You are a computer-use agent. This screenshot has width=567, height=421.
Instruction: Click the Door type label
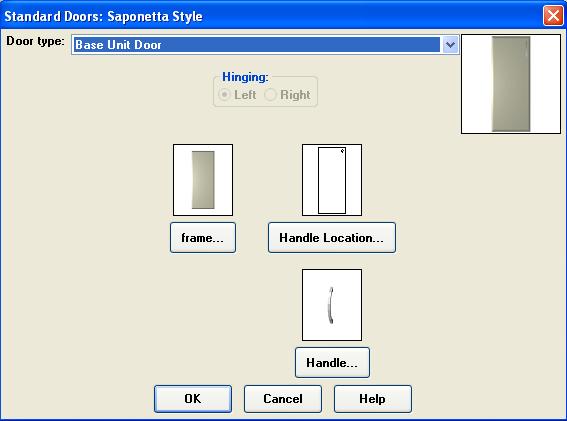(35, 41)
